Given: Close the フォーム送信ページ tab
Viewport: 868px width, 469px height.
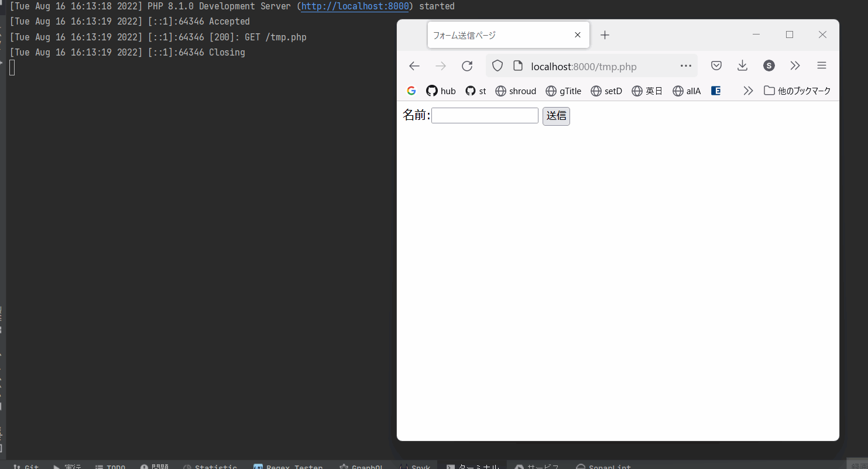Looking at the screenshot, I should 578,35.
